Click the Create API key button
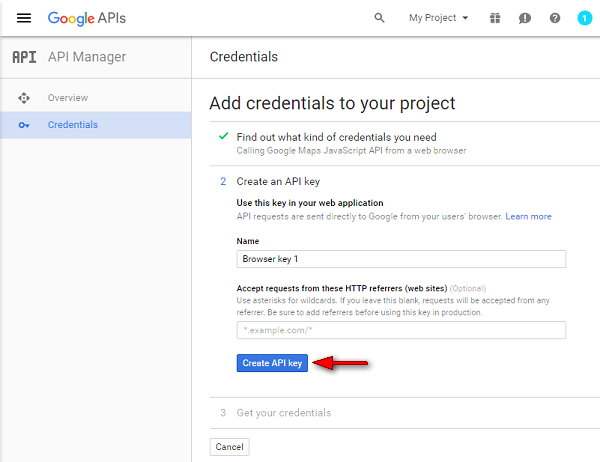 pyautogui.click(x=272, y=363)
